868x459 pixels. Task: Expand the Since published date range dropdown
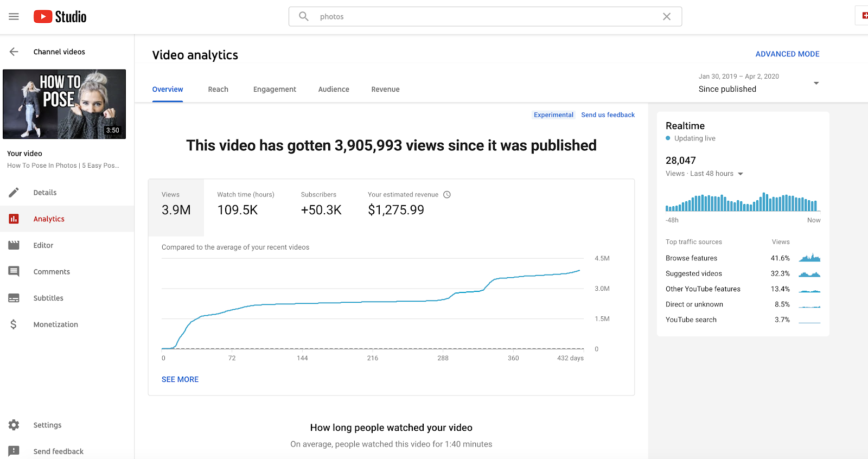point(816,83)
